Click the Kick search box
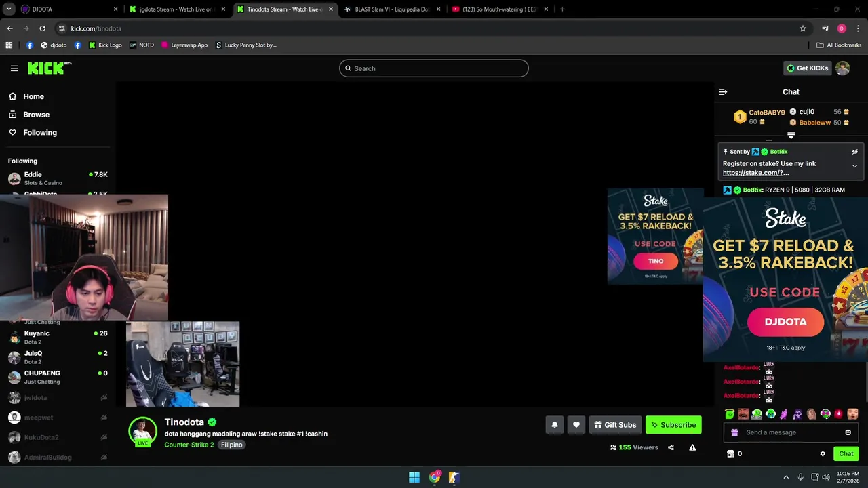This screenshot has width=868, height=488. point(434,68)
